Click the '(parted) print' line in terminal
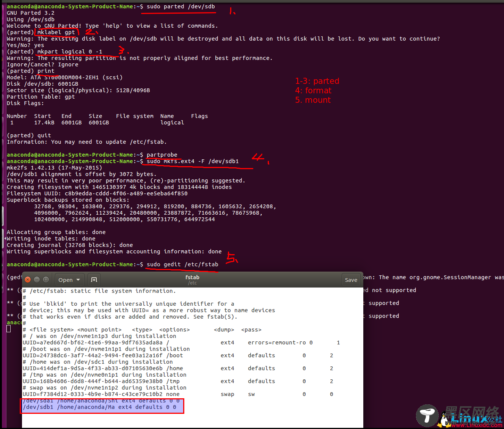504x429 pixels. (x=31, y=71)
